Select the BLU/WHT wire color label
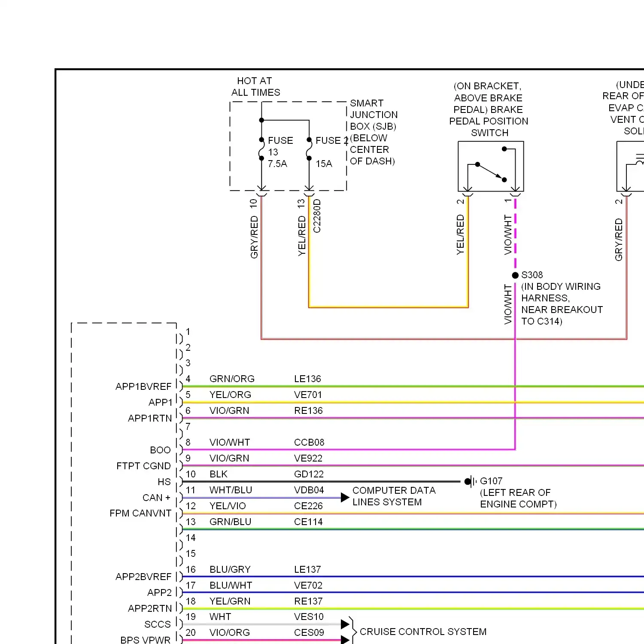The width and height of the screenshot is (644, 644). pyautogui.click(x=231, y=585)
